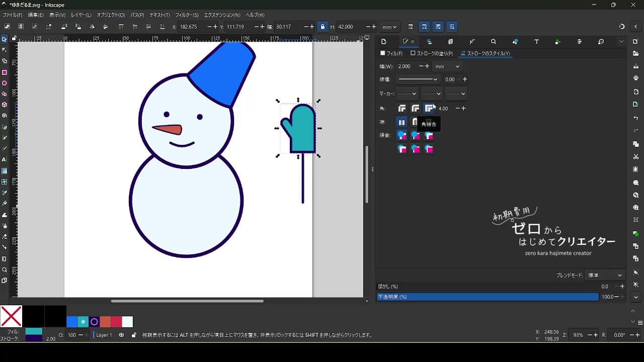
Task: Toggle the Layer 1 lock icon
Action: pos(133,335)
